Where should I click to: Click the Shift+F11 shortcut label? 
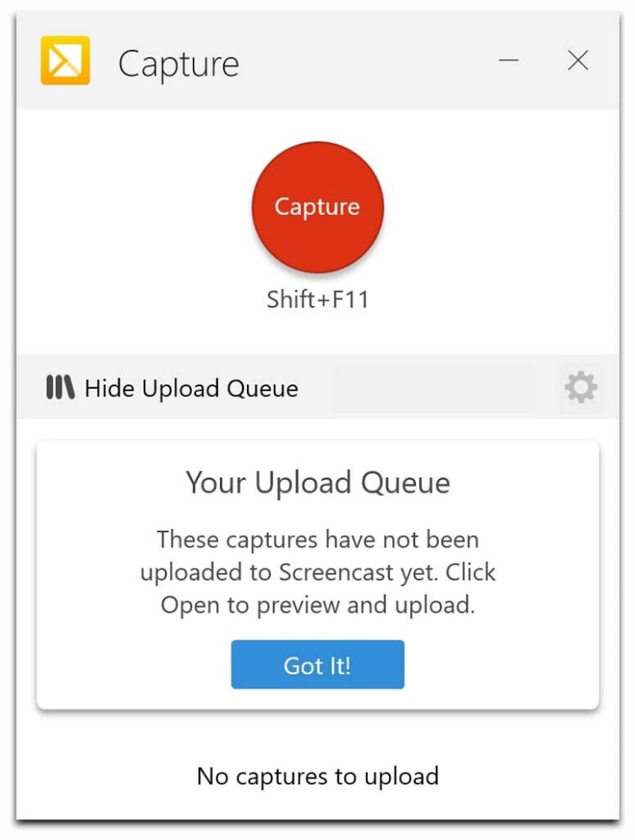pos(317,299)
